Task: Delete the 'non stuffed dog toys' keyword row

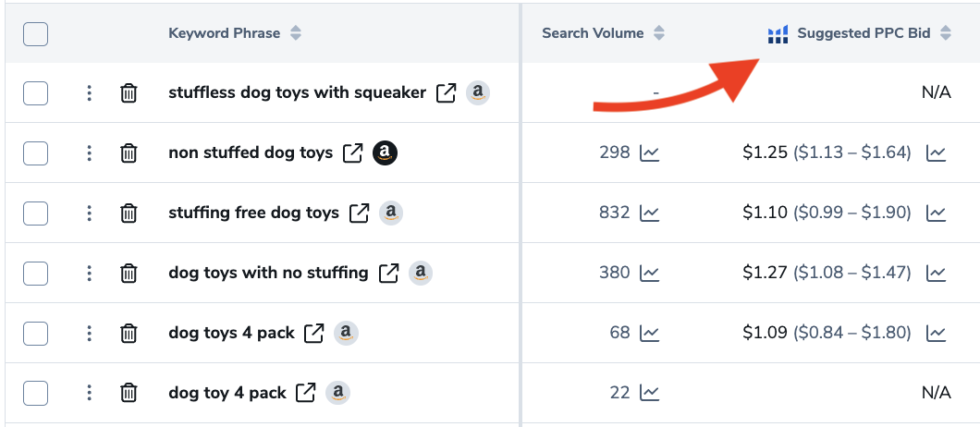Action: click(x=129, y=153)
